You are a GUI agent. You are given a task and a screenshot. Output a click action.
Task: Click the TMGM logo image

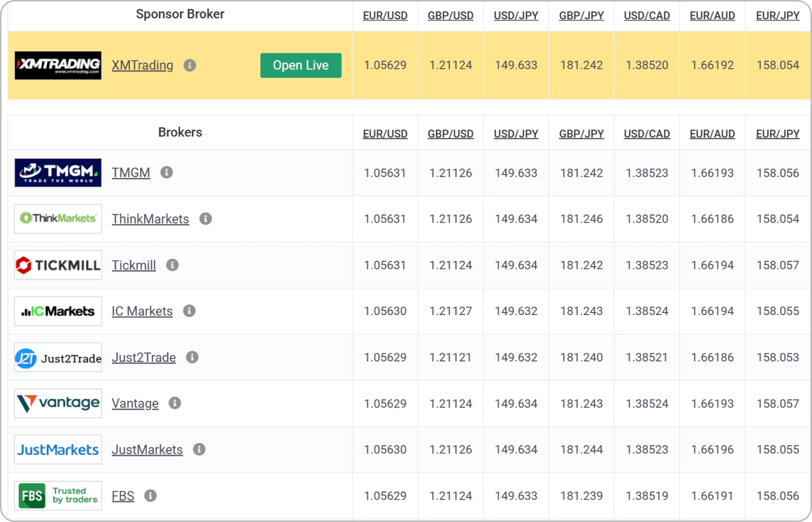(58, 173)
